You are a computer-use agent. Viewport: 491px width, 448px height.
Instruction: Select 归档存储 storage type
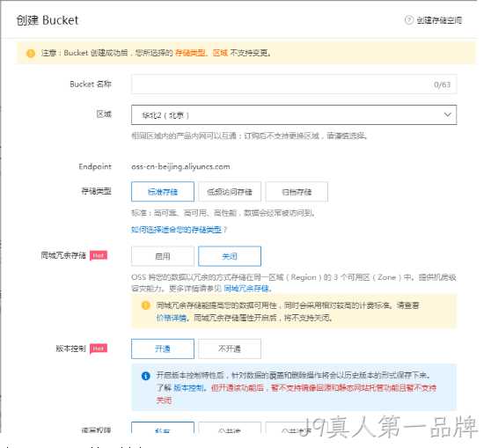[x=297, y=192]
